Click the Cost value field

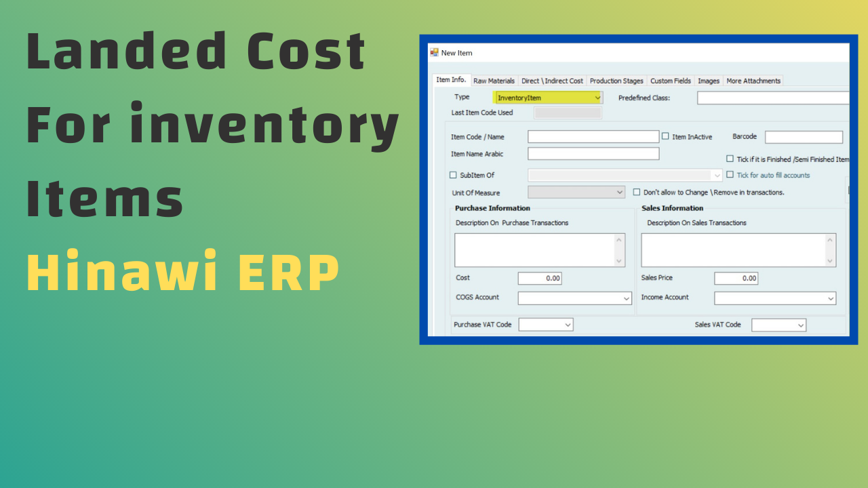(540, 279)
